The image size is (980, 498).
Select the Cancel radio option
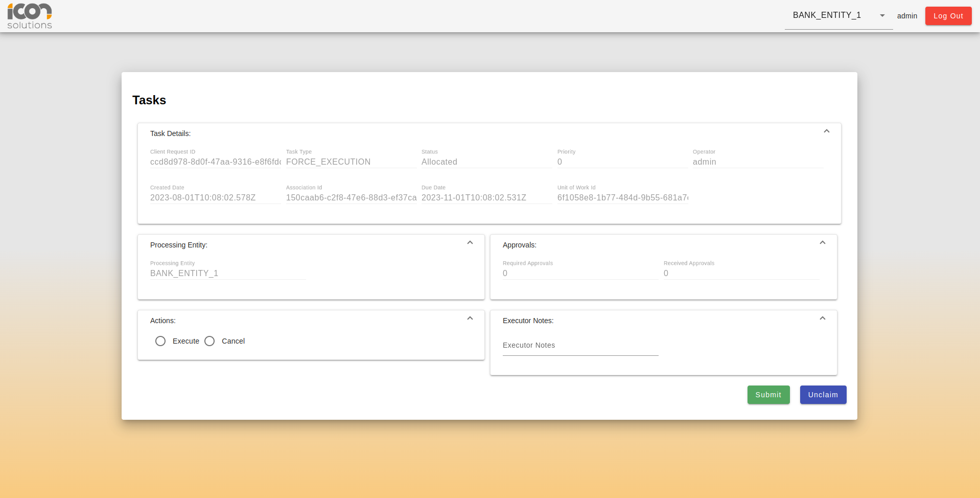point(209,341)
